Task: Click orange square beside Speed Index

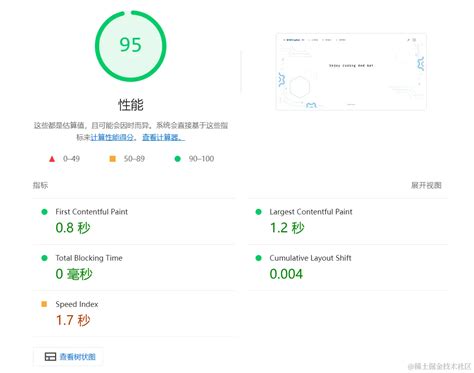Action: point(44,304)
